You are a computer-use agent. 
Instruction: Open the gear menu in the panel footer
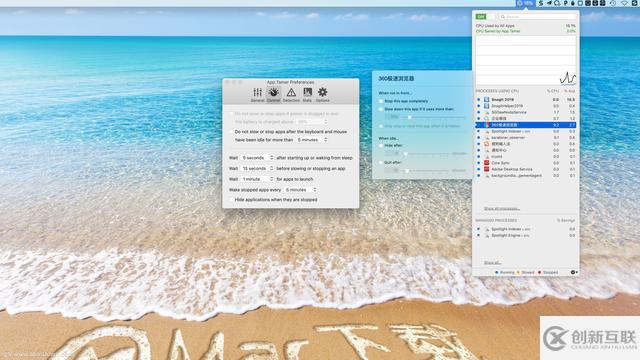(x=573, y=272)
